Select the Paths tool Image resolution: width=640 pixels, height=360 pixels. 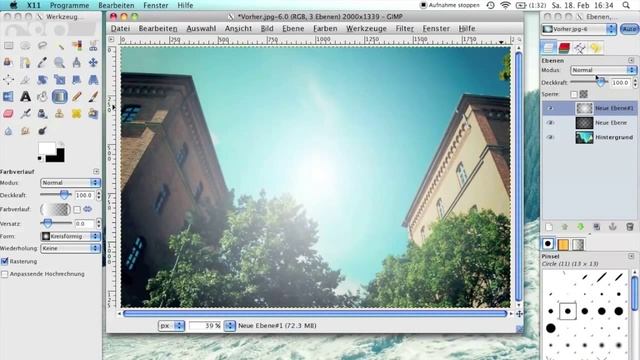coord(25,62)
